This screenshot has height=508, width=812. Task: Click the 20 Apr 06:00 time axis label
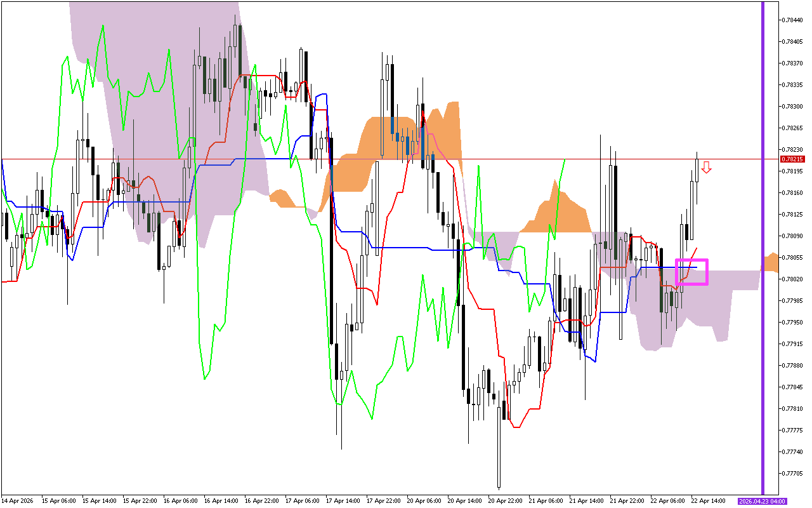coord(423,501)
